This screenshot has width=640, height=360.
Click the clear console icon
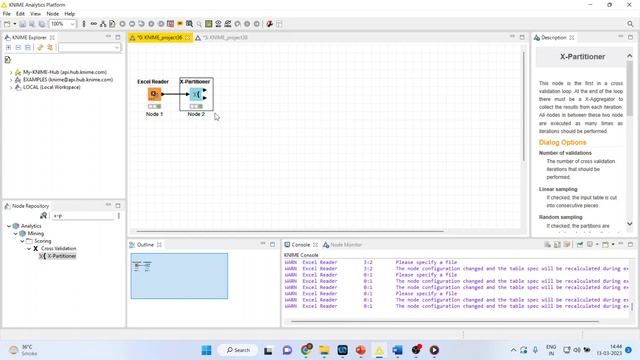click(547, 244)
